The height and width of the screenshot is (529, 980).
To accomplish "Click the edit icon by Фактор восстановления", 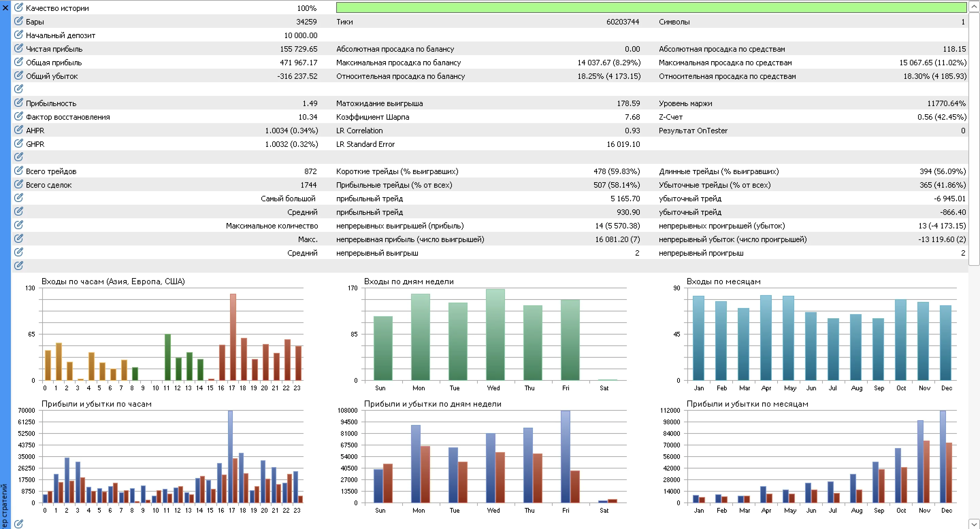I will [x=19, y=116].
